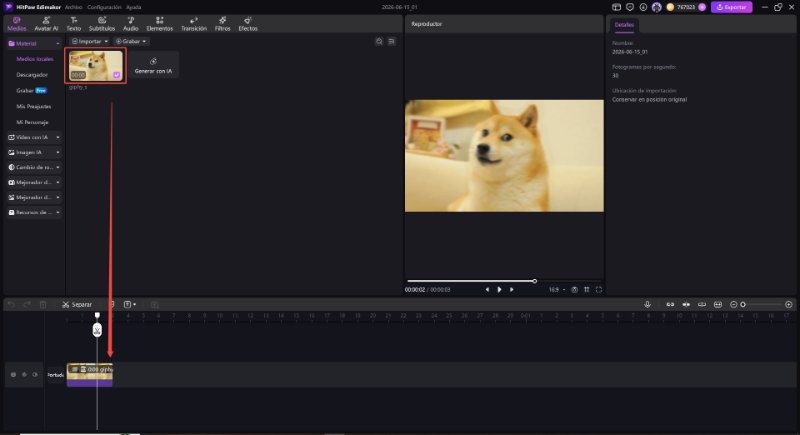Toggle track visibility eye icon
Screen dimensions: 800x435
point(35,375)
